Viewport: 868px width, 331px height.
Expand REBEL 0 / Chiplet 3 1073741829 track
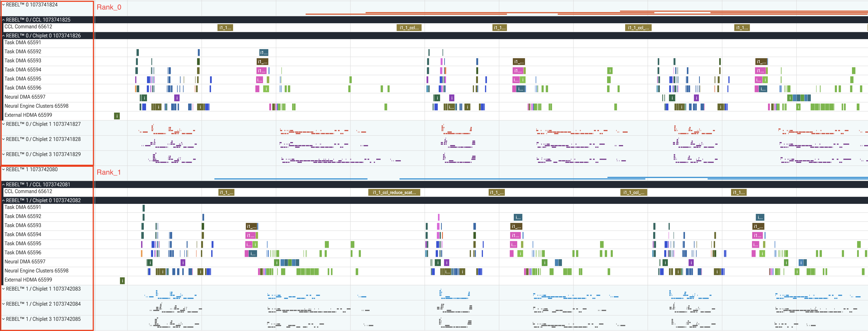(x=3, y=155)
